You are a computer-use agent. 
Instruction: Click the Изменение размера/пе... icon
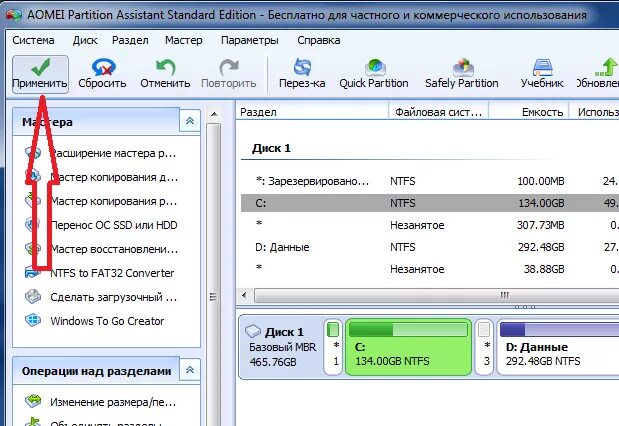(x=33, y=401)
